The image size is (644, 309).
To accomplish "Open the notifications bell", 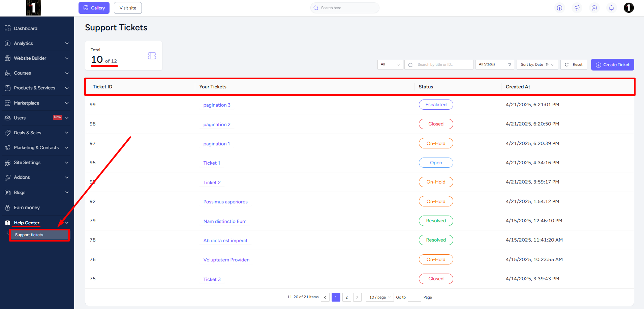I will point(611,8).
